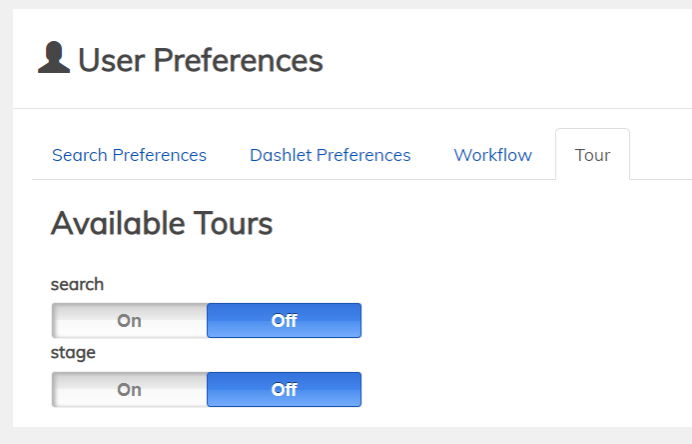Click the active Tour tab

pyautogui.click(x=592, y=155)
